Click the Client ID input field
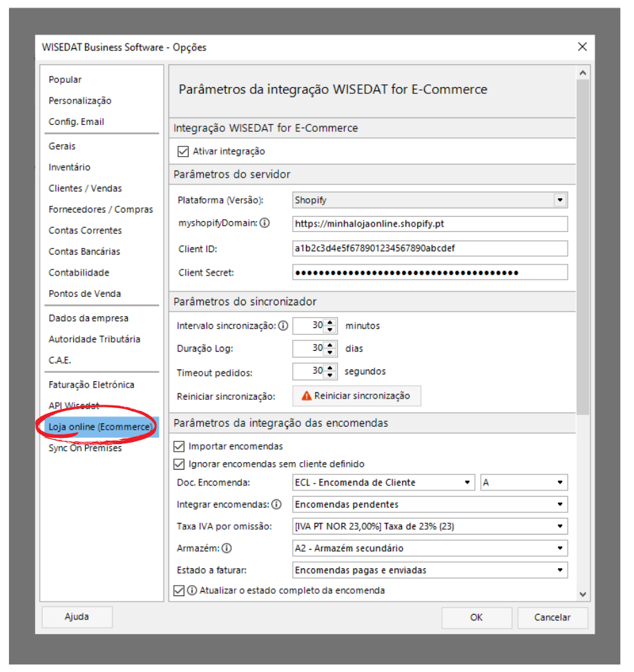The image size is (634, 672). point(430,249)
